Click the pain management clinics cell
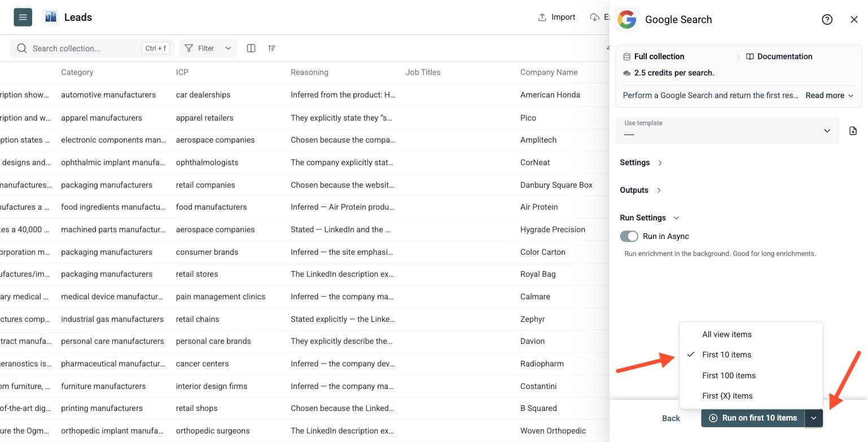 (x=221, y=297)
